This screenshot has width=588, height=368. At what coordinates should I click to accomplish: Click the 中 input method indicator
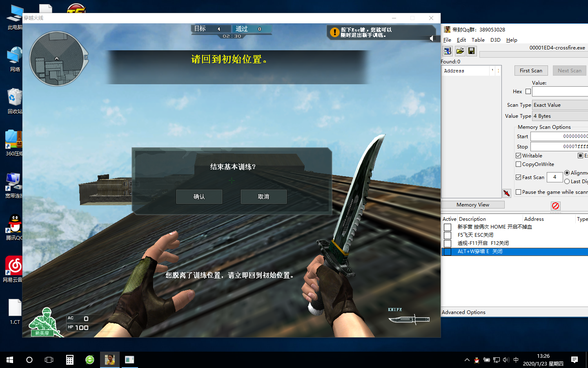pyautogui.click(x=516, y=360)
